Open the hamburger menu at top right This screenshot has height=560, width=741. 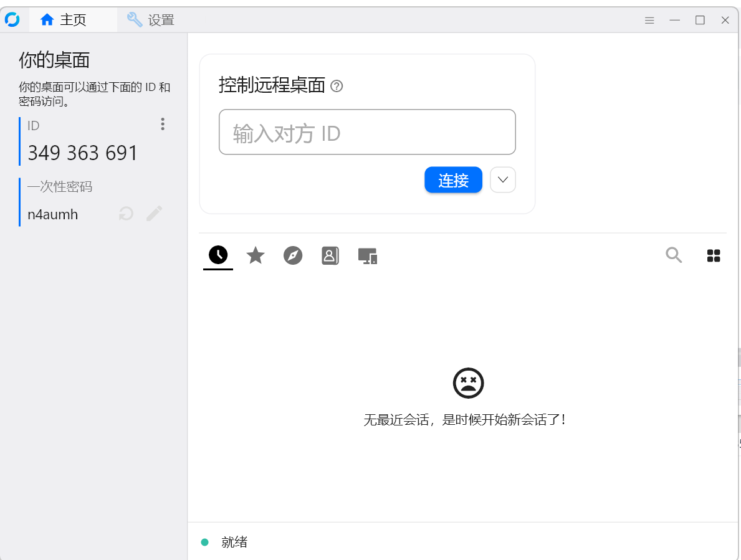point(649,20)
